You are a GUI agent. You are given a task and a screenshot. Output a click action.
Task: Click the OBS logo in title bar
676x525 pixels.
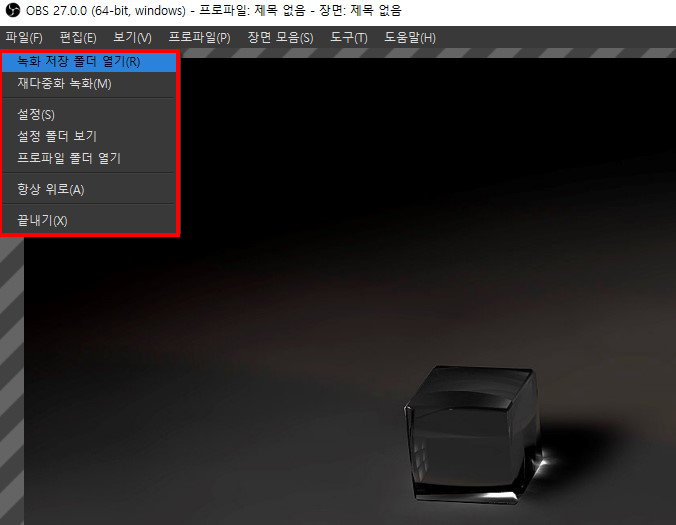[x=13, y=10]
